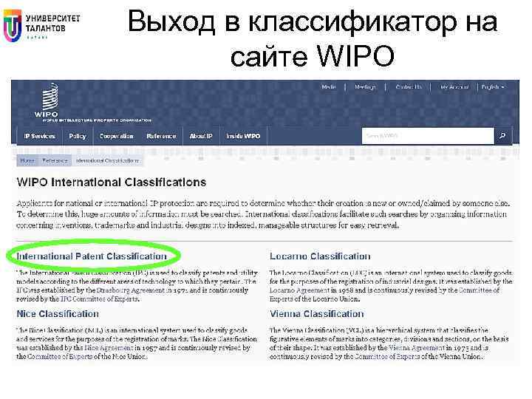
Task: Open Nice Classification heading link
Action: (58, 314)
